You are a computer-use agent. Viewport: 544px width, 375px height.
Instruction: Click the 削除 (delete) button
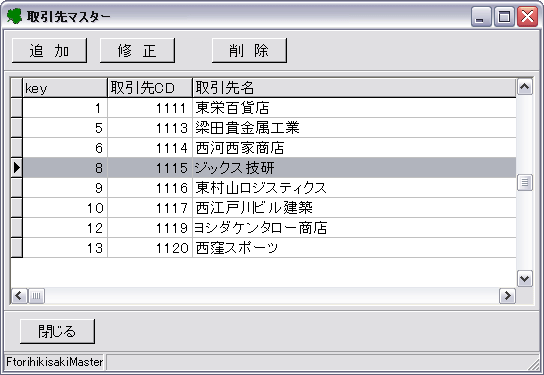pos(249,51)
